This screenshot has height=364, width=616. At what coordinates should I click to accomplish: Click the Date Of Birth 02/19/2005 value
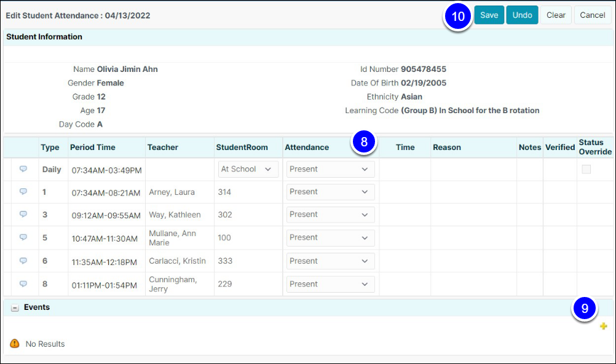tap(424, 83)
